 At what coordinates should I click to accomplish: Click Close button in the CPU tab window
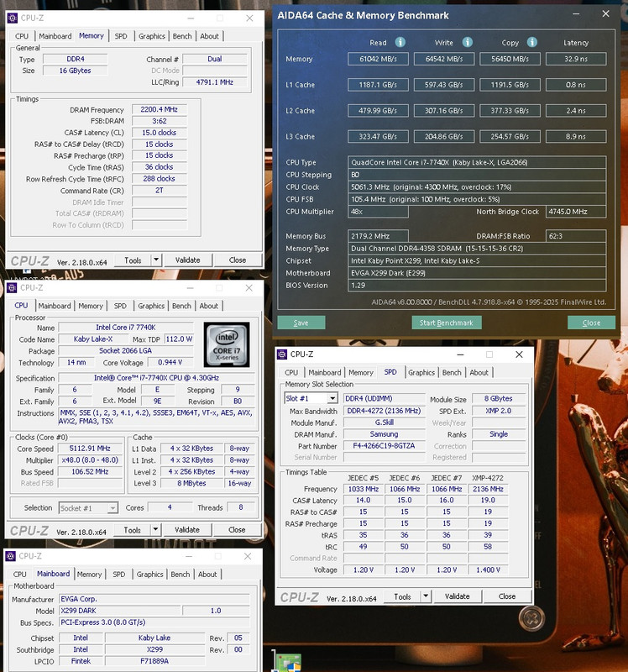point(237,530)
